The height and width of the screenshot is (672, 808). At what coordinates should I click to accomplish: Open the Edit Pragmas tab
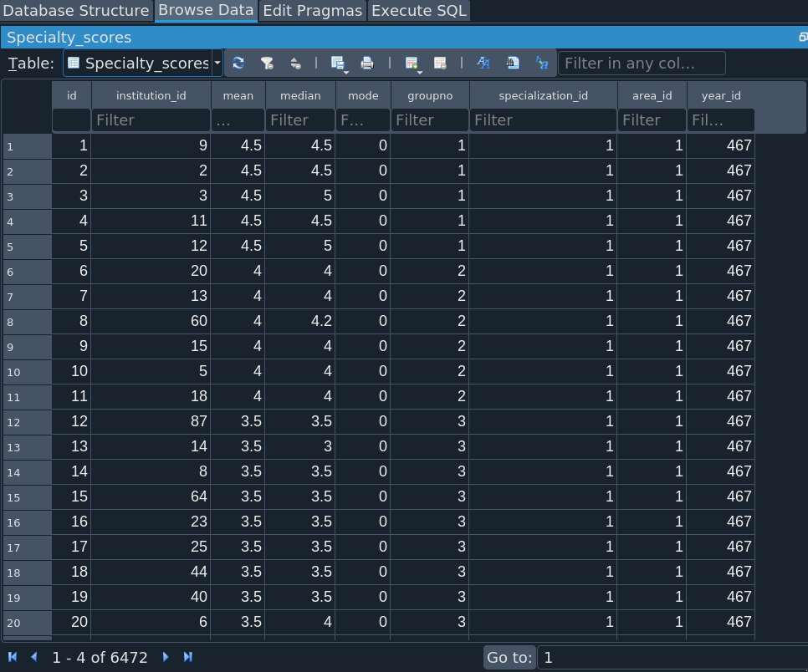point(313,11)
